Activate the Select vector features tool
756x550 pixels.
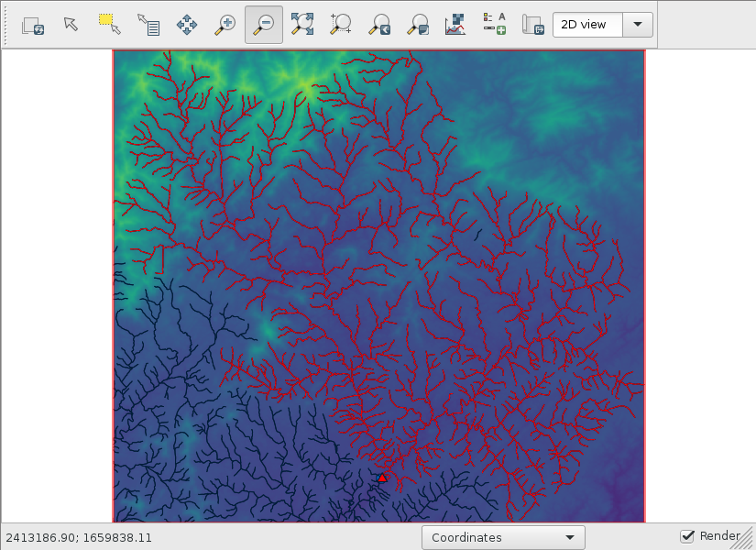coord(110,26)
